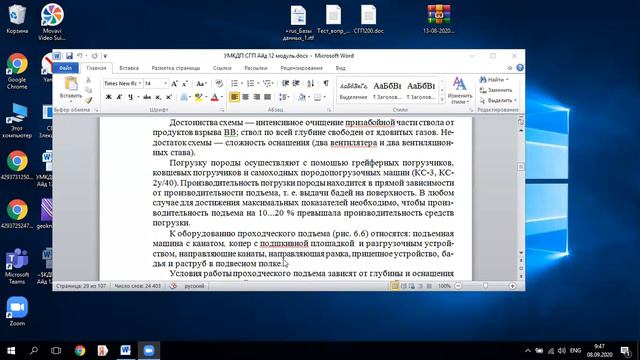This screenshot has height=360, width=640.
Task: Open the font size 14 dropdown
Action: coord(165,84)
